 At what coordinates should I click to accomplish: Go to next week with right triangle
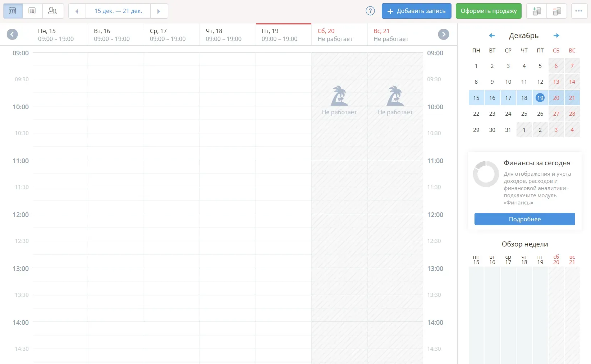click(159, 11)
